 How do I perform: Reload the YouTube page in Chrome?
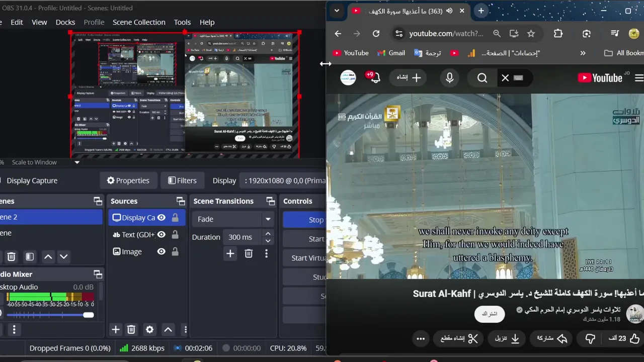click(x=376, y=34)
